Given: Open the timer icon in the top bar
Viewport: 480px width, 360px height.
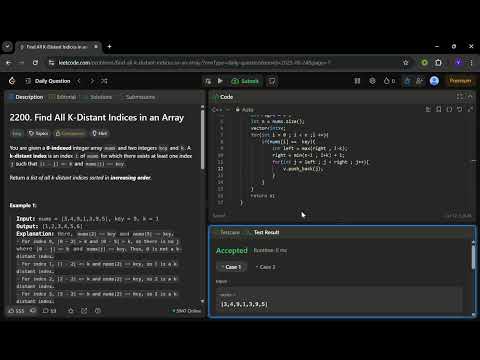Looking at the screenshot, I should [407, 81].
